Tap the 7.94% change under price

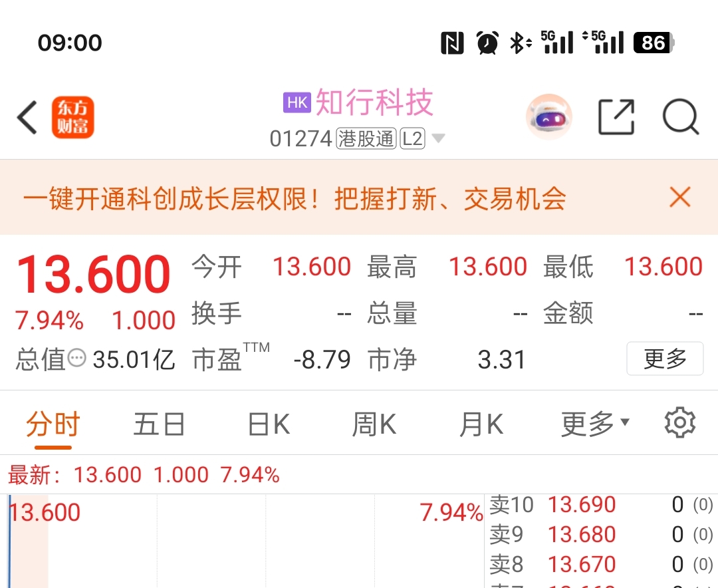49,320
